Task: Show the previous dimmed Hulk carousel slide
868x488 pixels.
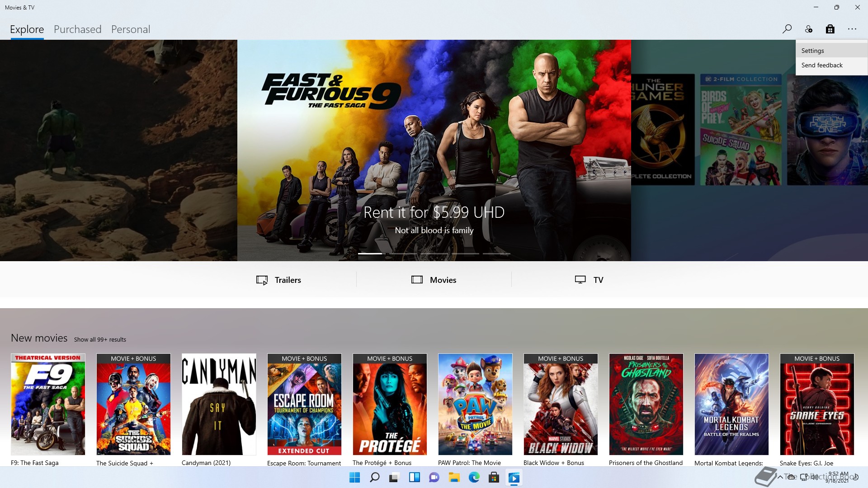Action: pos(118,150)
